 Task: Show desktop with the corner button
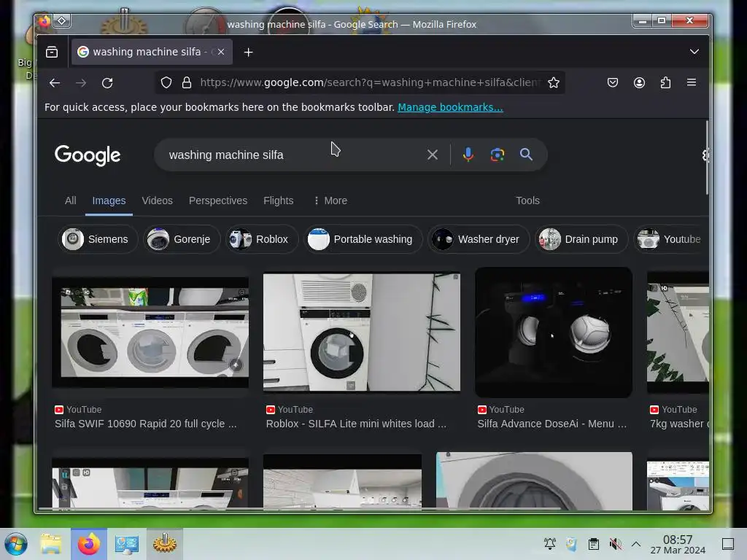point(728,544)
